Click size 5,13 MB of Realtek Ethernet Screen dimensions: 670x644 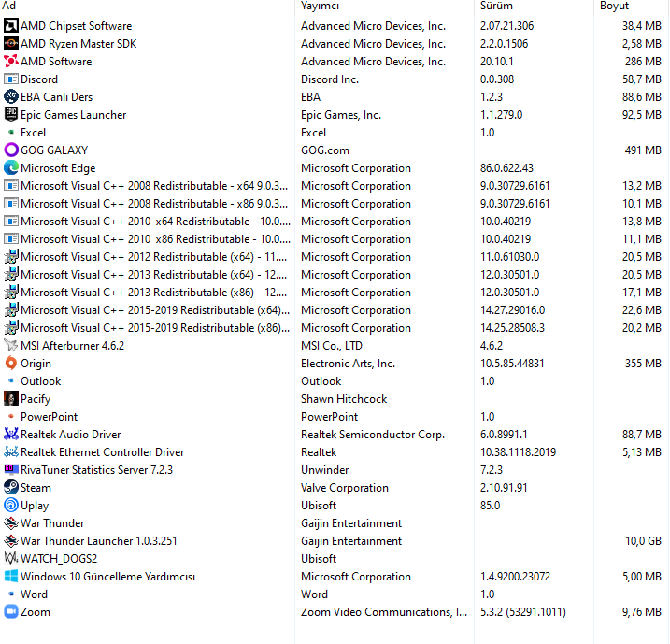coord(642,452)
